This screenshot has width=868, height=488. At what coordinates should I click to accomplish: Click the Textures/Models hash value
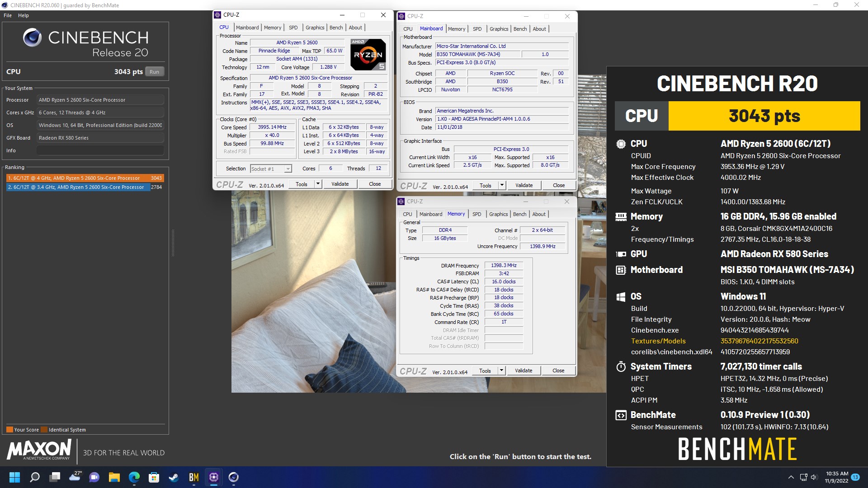pyautogui.click(x=759, y=341)
